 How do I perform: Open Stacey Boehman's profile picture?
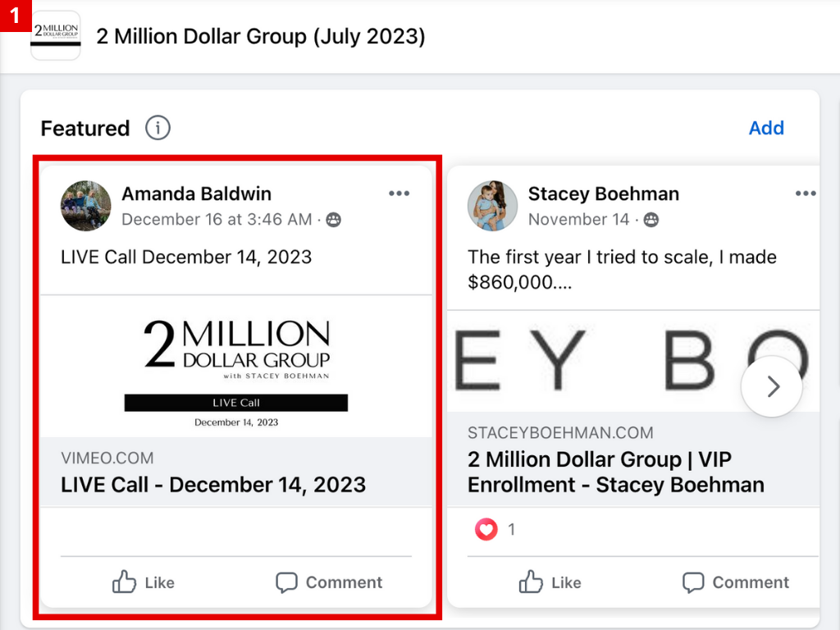[x=492, y=206]
